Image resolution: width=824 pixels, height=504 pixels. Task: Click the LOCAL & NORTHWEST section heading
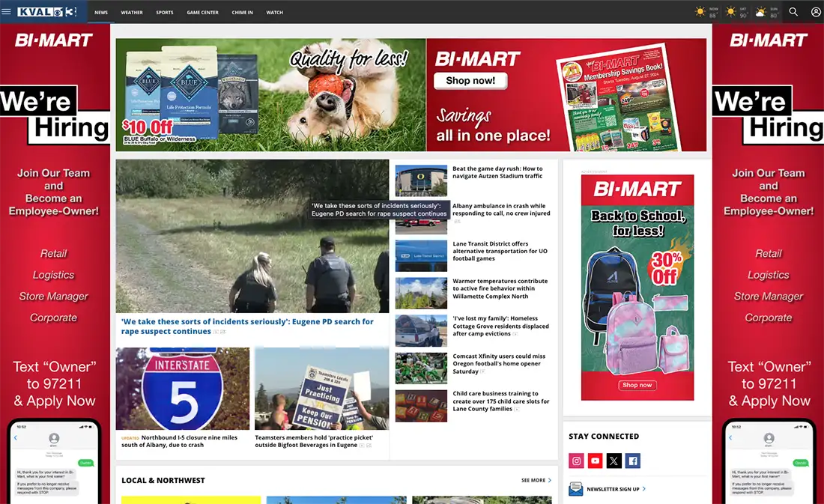(x=163, y=480)
